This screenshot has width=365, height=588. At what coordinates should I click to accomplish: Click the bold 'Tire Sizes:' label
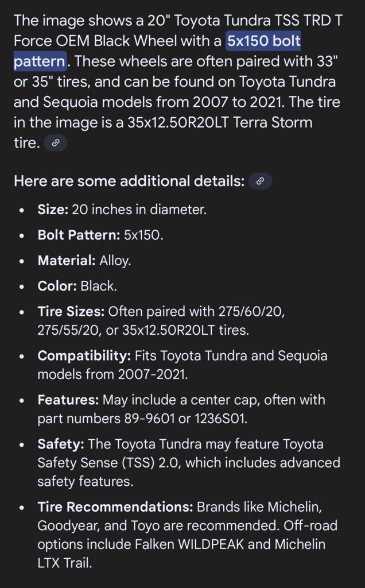coord(71,311)
